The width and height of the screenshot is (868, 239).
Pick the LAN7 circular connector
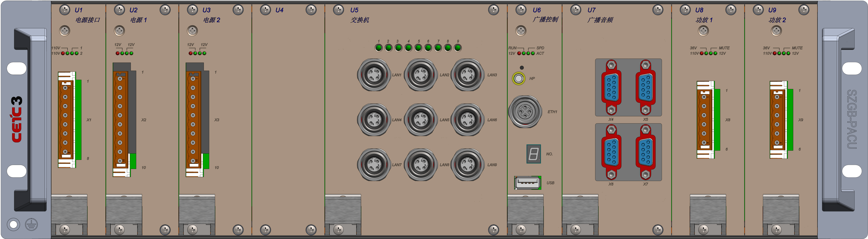click(374, 165)
